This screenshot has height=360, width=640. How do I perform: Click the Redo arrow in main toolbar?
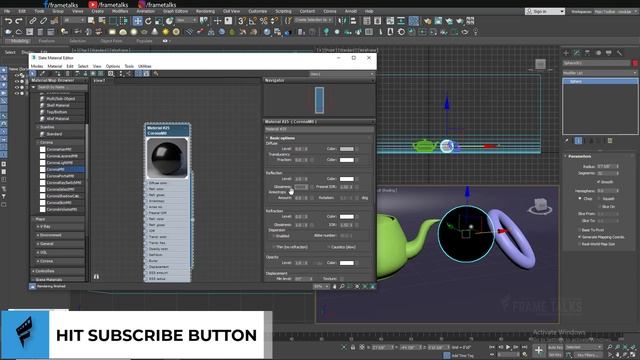[19, 21]
